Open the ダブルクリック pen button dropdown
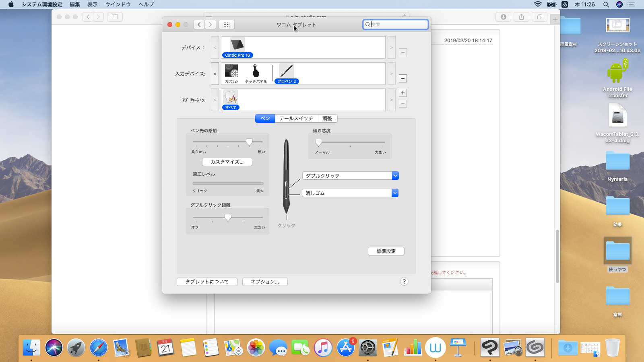Image resolution: width=644 pixels, height=362 pixels. tap(350, 176)
